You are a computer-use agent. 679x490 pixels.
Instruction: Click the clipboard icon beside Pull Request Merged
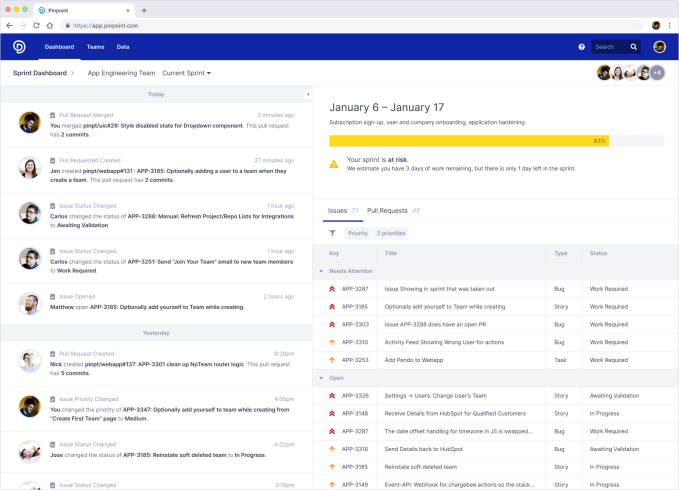[x=52, y=115]
